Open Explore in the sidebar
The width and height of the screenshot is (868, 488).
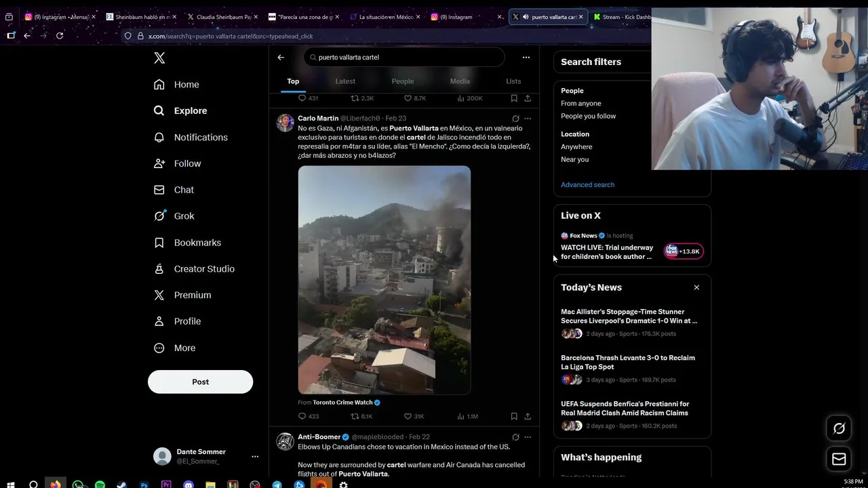pyautogui.click(x=180, y=110)
